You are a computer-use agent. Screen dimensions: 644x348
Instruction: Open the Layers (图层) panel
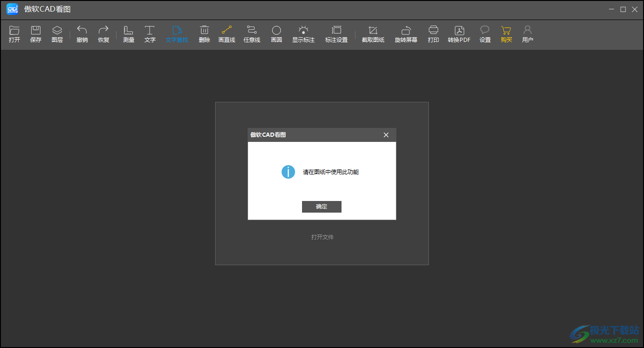(57, 31)
